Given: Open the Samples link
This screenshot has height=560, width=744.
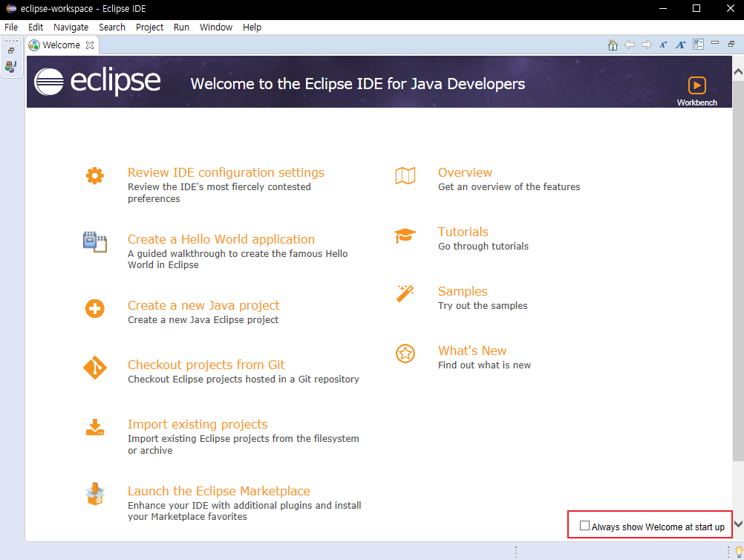Looking at the screenshot, I should click(463, 291).
